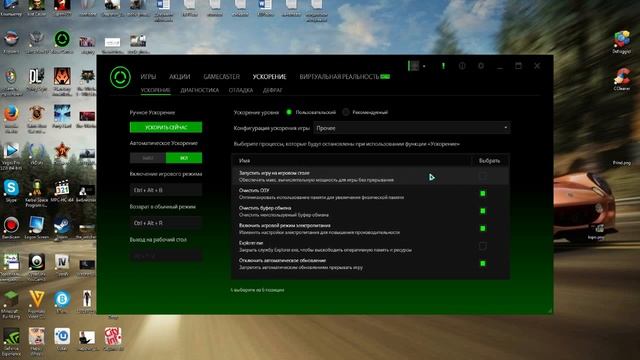This screenshot has width=640, height=360.
Task: Click the УСКОРИТЬ СЕЙЧАС button
Action: tap(166, 127)
